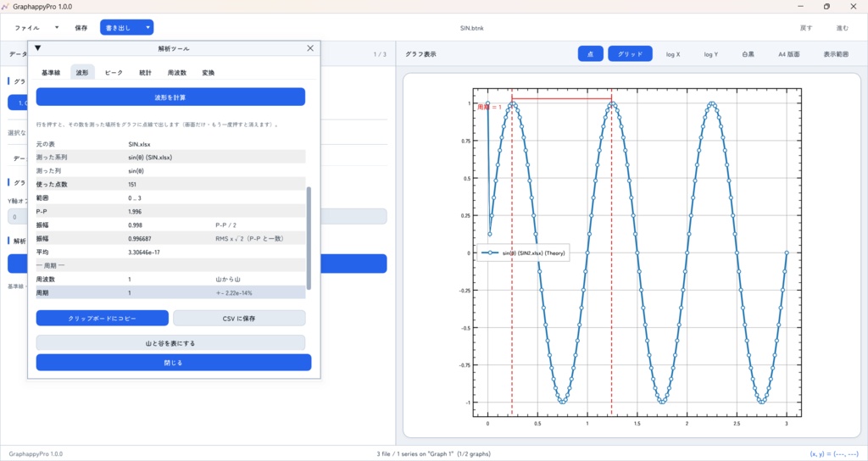Click the 閉じる button
The width and height of the screenshot is (868, 461).
point(173,363)
